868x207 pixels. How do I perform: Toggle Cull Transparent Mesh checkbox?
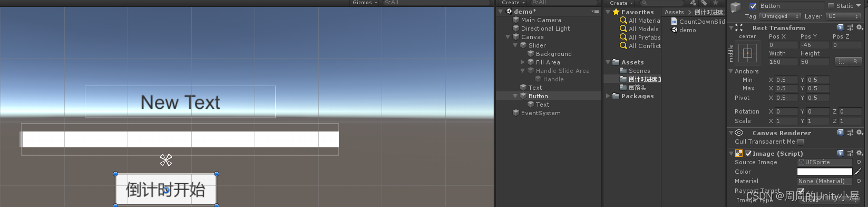pos(801,142)
